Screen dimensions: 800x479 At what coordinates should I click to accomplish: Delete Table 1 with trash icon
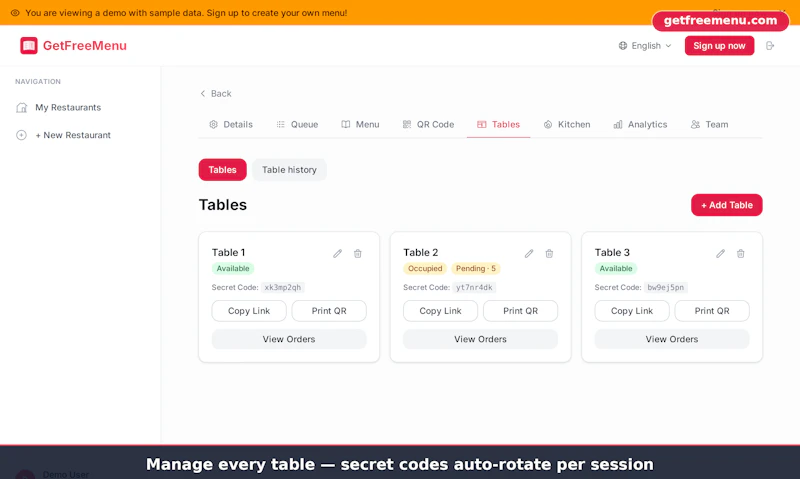tap(358, 254)
